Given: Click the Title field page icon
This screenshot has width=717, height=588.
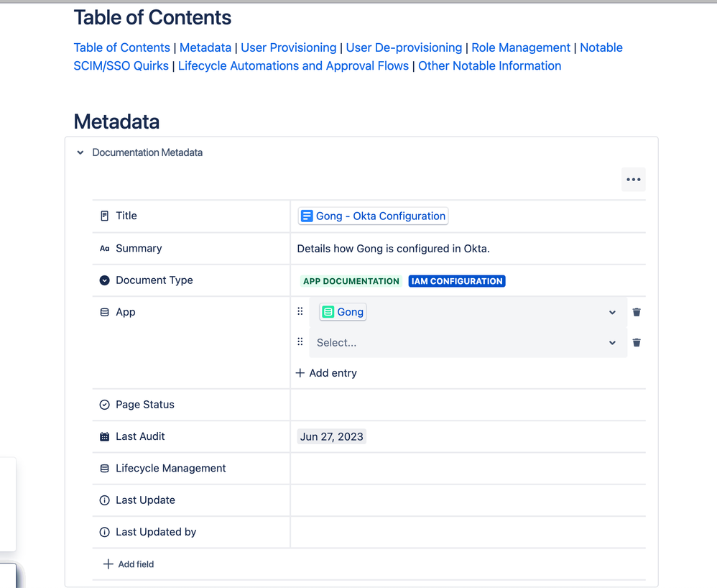Looking at the screenshot, I should click(105, 216).
